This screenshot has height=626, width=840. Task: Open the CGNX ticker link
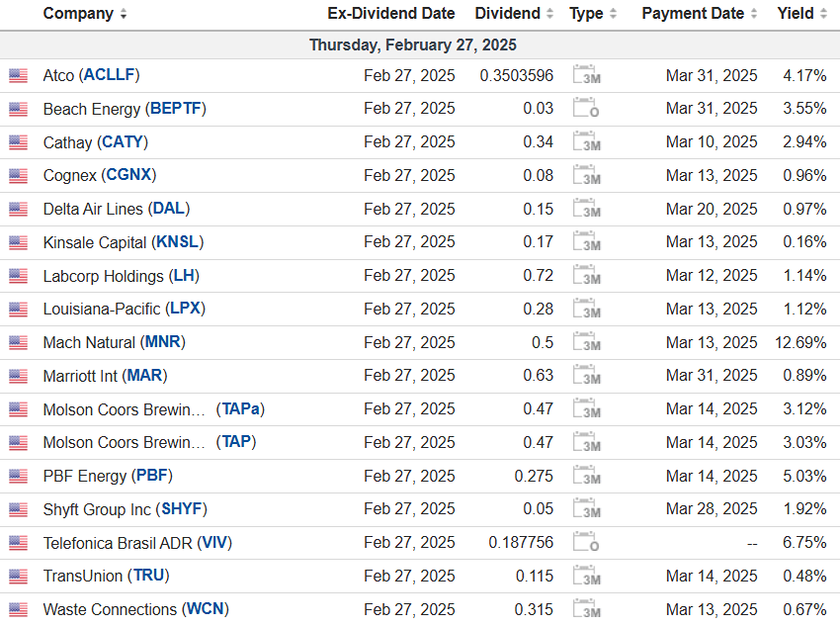click(130, 175)
